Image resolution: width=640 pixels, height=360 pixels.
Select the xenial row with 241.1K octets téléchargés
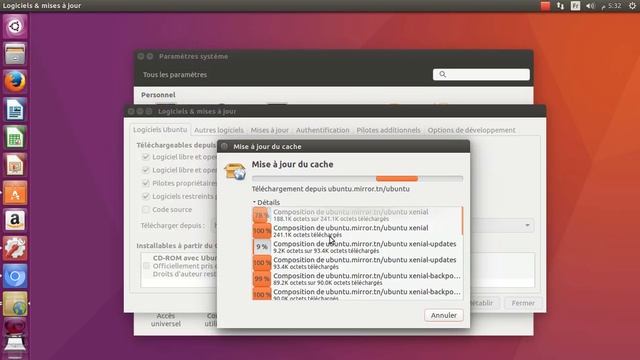click(358, 231)
